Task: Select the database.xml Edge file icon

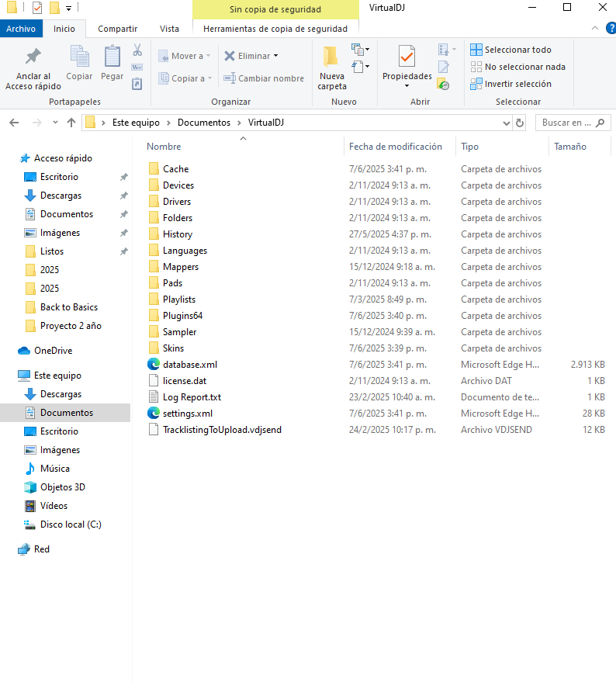Action: pos(153,364)
